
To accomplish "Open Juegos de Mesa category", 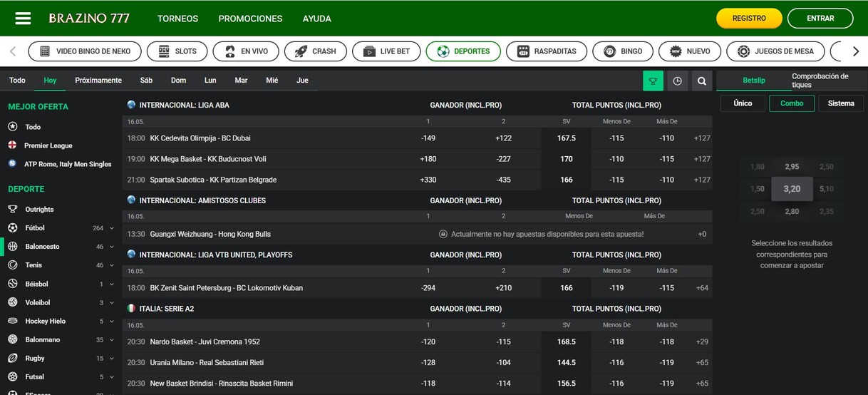I will 775,51.
